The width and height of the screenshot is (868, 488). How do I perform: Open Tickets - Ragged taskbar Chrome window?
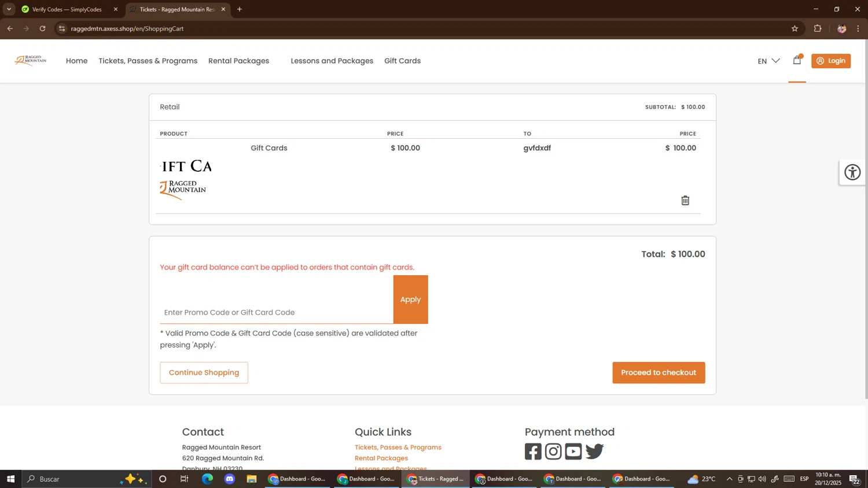click(436, 479)
